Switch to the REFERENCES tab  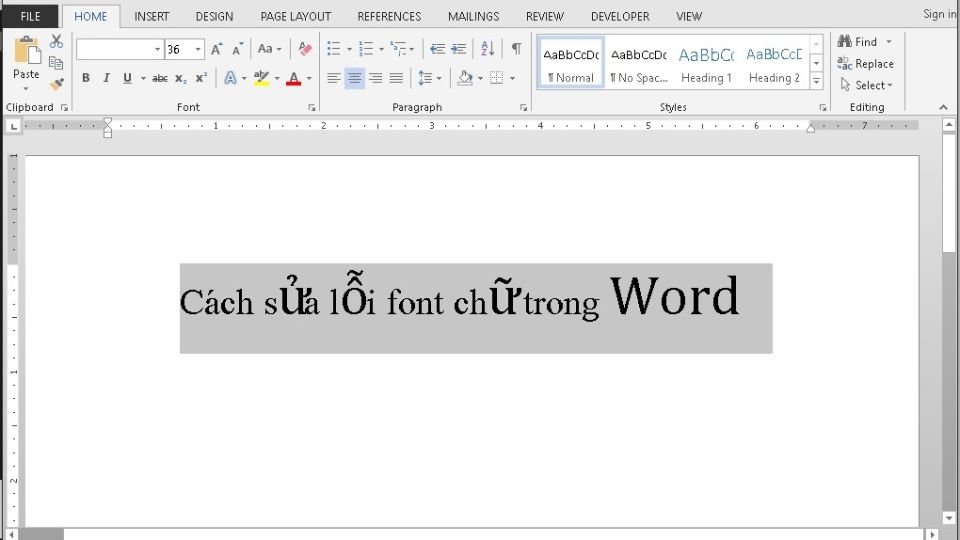point(389,17)
